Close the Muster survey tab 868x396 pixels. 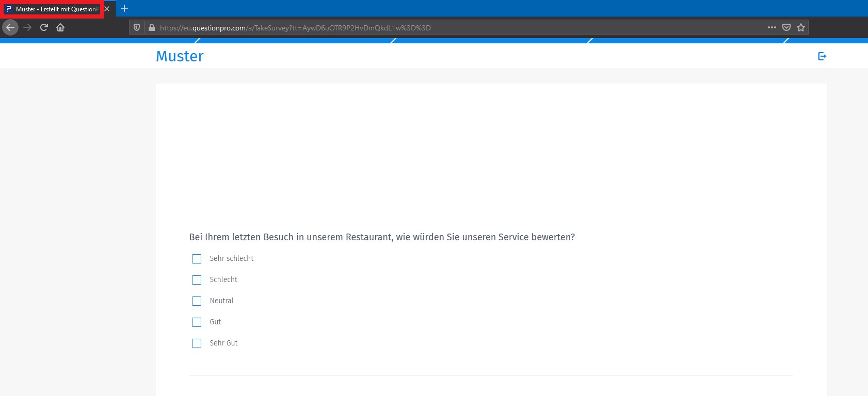pos(107,9)
